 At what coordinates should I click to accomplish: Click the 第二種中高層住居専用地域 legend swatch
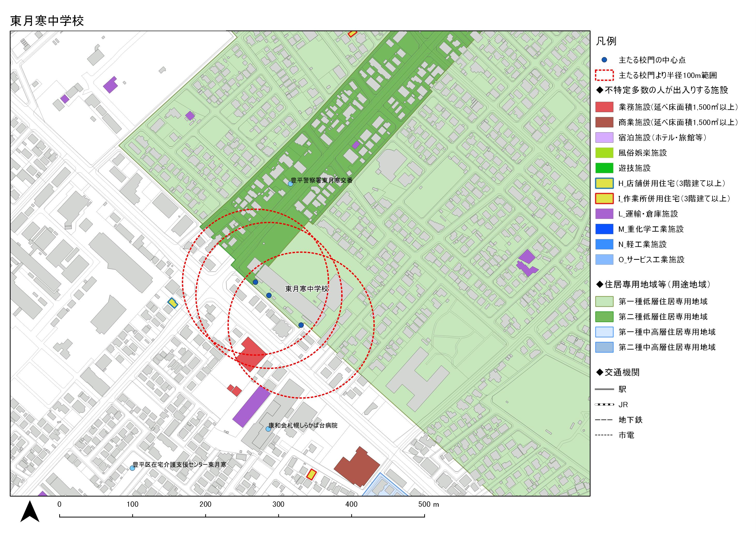(604, 347)
